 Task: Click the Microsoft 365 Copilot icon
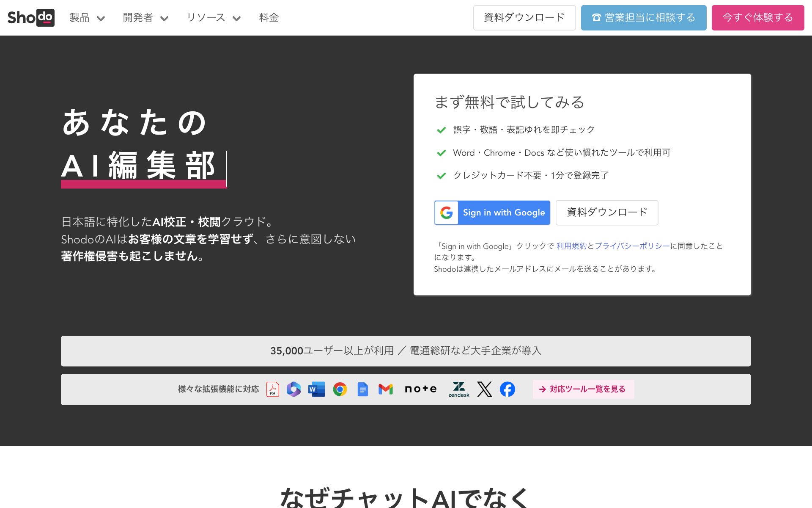[294, 389]
